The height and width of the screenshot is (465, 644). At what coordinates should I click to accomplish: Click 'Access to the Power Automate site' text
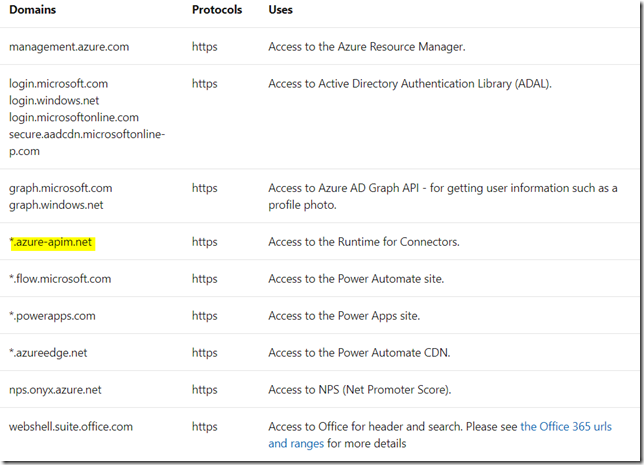point(356,279)
